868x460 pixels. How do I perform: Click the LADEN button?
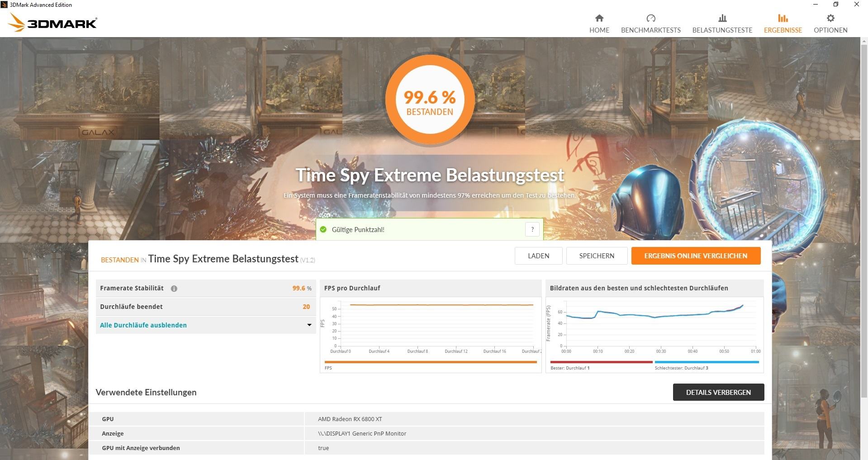538,256
